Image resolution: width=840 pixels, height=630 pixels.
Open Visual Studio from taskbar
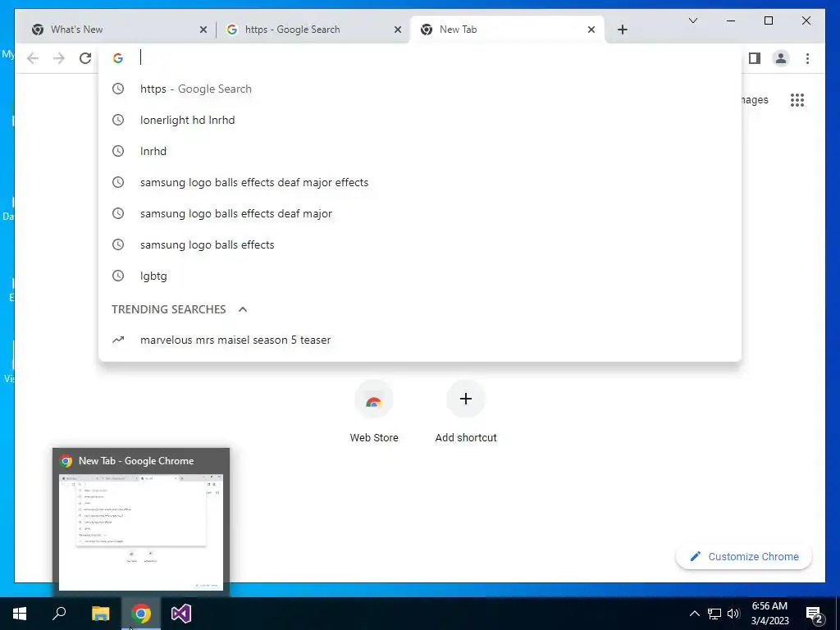(x=181, y=614)
